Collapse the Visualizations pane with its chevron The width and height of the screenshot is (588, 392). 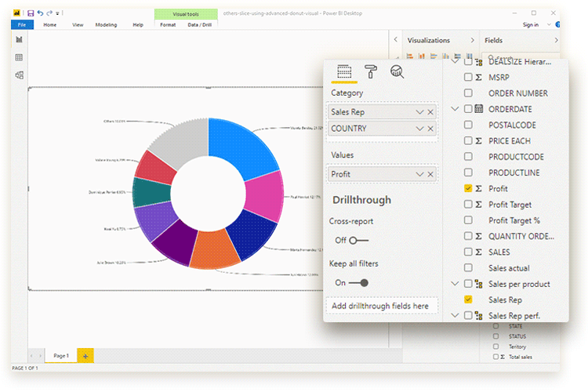tap(472, 40)
